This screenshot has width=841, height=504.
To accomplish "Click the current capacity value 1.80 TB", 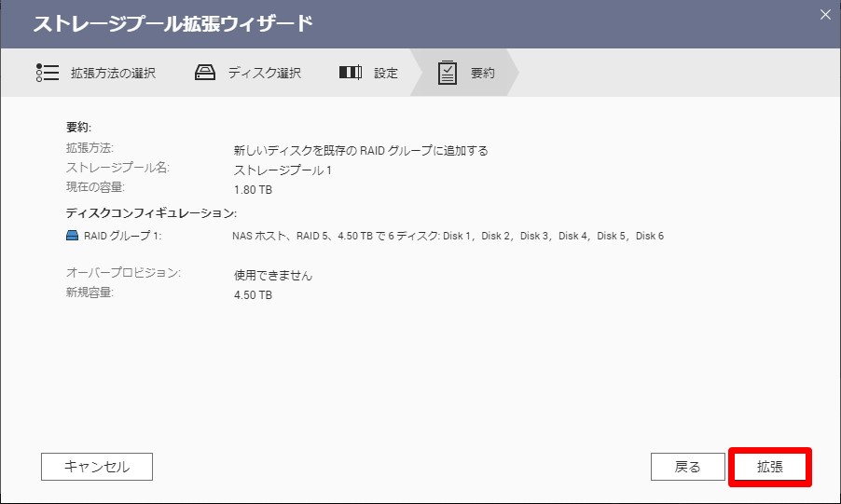I will point(254,190).
